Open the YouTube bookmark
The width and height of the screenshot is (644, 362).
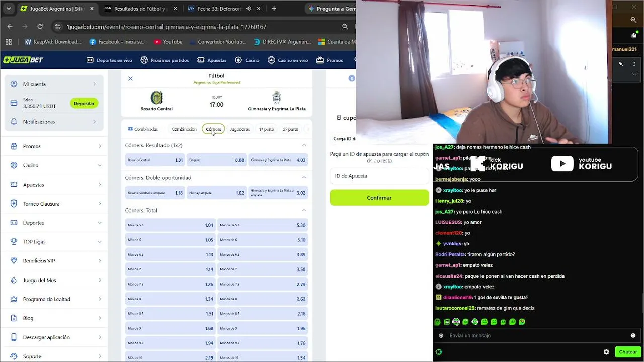[169, 42]
